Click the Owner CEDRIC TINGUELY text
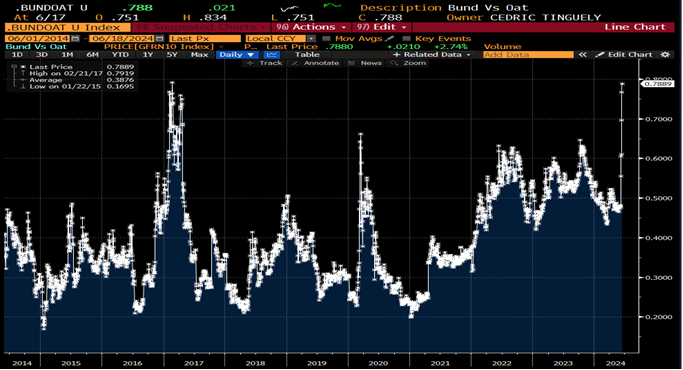Viewport: 683px width, 370px height. [524, 17]
